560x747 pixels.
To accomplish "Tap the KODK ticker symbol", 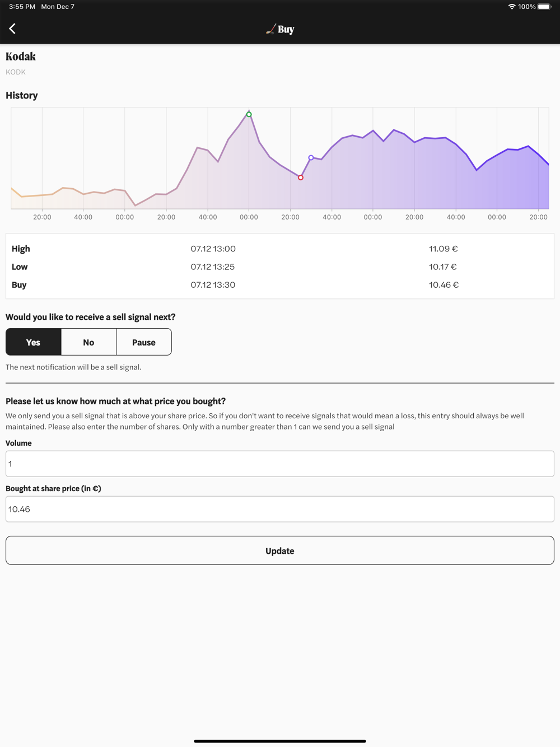I will coord(16,72).
